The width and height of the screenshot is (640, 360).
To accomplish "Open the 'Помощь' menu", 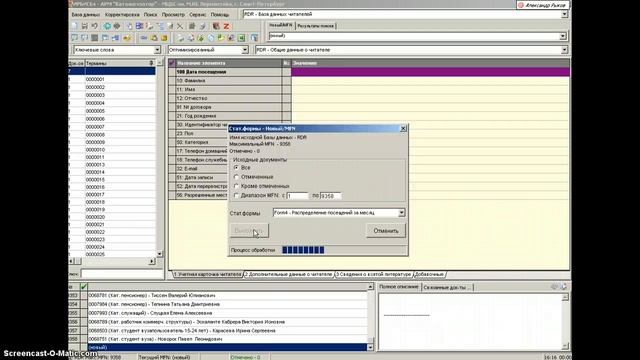I will (x=220, y=15).
